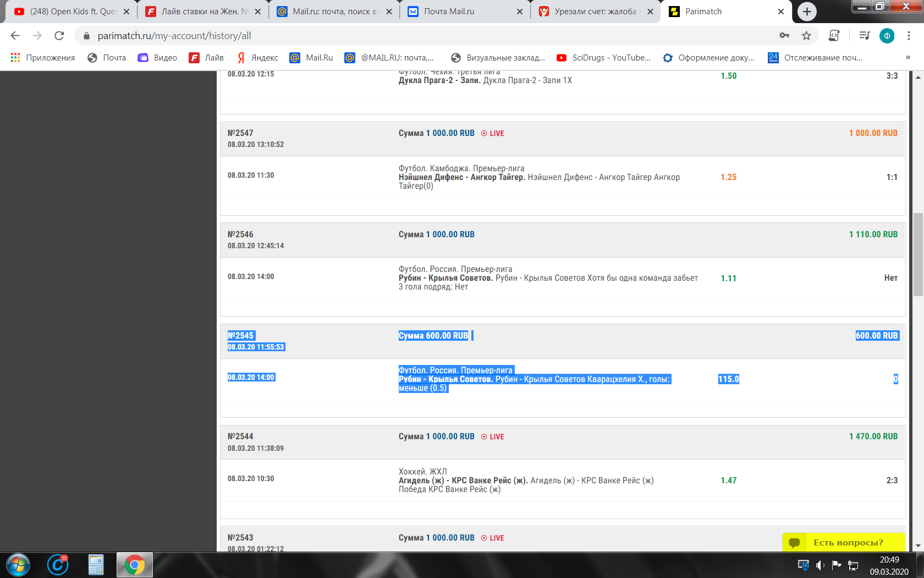This screenshot has width=924, height=578.
Task: Click Chrome profile avatar icon
Action: 887,36
